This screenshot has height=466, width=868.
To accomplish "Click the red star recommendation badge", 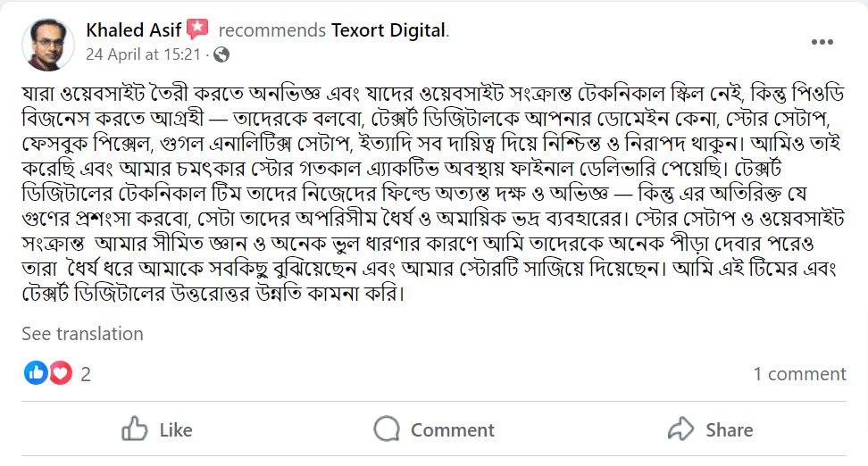I will point(198,29).
